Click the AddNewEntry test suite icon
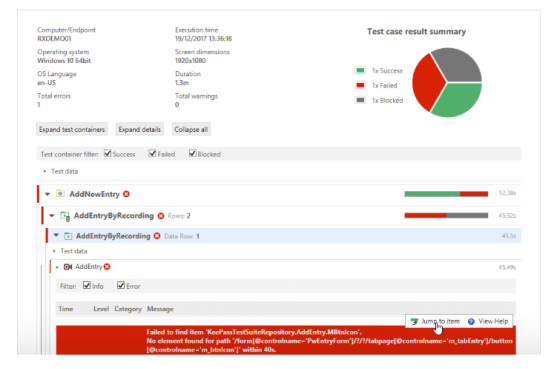This screenshot has height=369, width=554. (60, 194)
